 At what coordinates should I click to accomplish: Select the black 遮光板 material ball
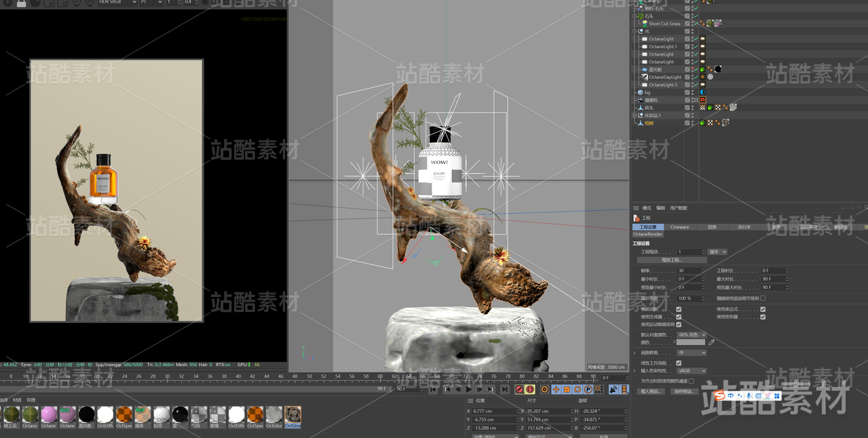pos(86,414)
